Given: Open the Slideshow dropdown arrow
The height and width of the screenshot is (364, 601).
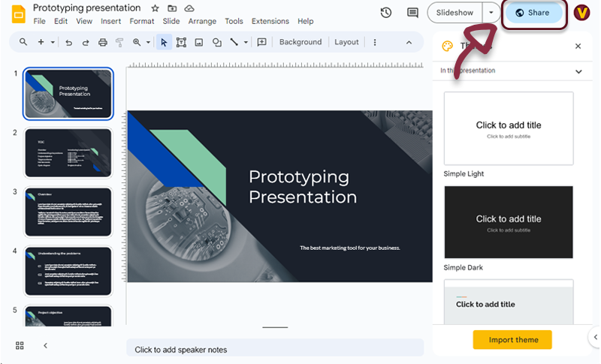Looking at the screenshot, I should (491, 13).
